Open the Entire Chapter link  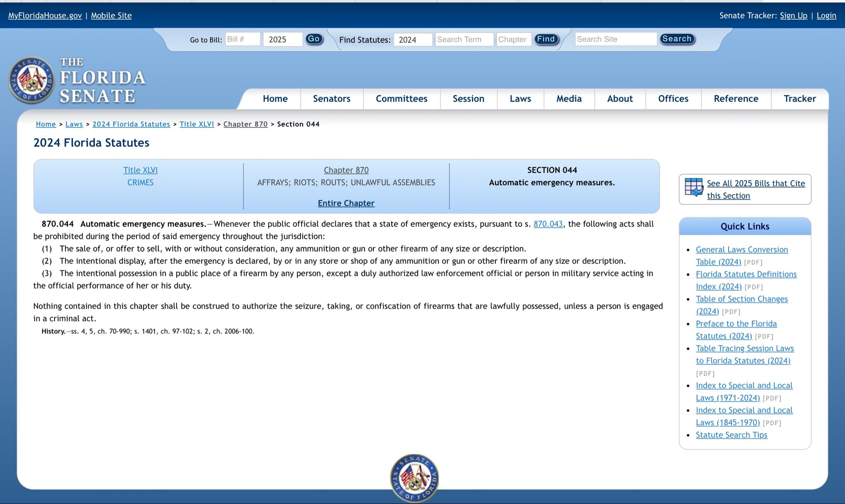click(346, 203)
